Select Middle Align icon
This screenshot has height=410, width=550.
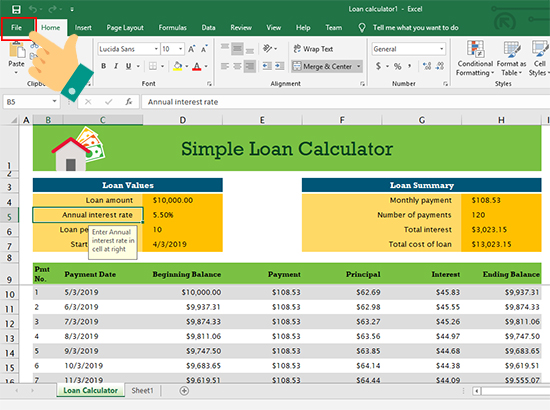(237, 48)
